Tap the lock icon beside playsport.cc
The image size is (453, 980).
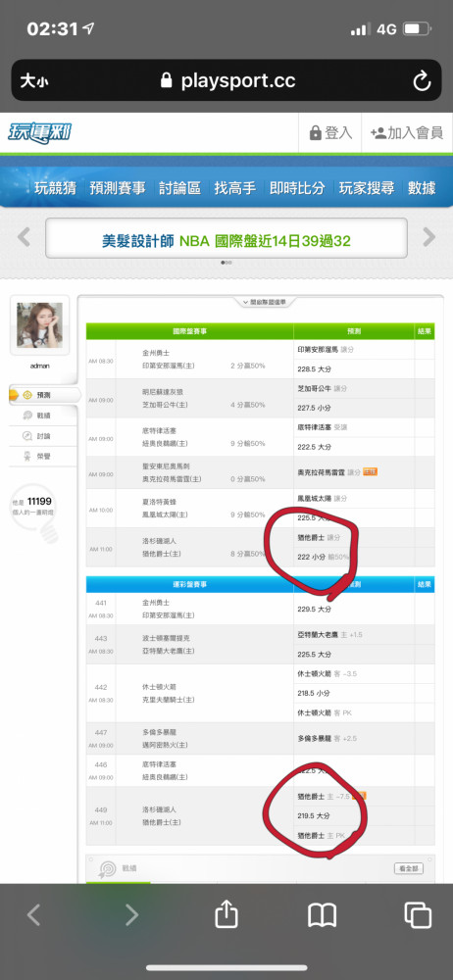pyautogui.click(x=167, y=80)
